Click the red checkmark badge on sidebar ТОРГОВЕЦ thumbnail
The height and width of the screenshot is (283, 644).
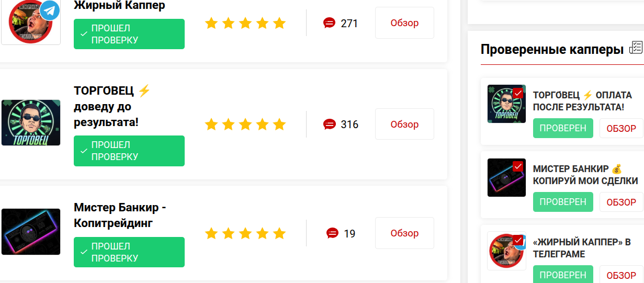click(518, 93)
